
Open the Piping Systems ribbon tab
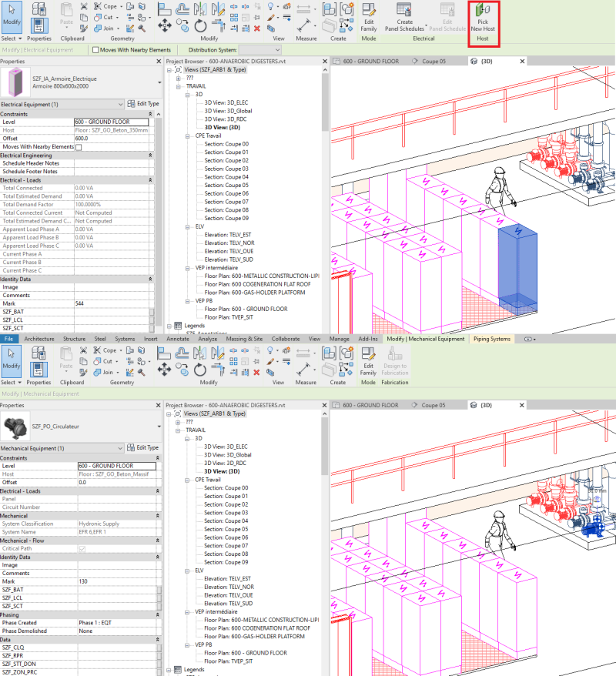491,339
